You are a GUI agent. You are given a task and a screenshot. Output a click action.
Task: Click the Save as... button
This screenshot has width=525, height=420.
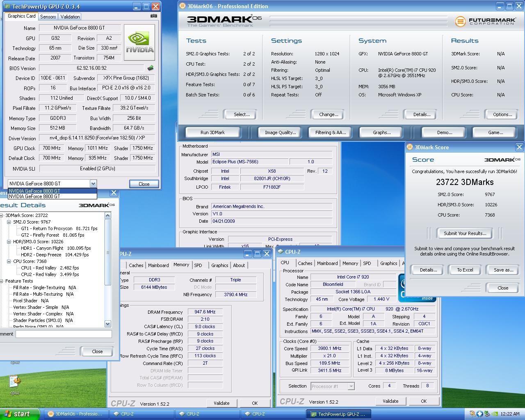pos(503,270)
